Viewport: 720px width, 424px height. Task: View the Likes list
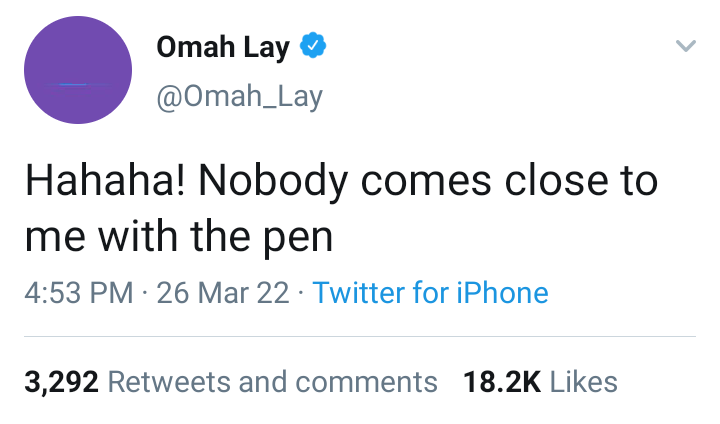(584, 382)
